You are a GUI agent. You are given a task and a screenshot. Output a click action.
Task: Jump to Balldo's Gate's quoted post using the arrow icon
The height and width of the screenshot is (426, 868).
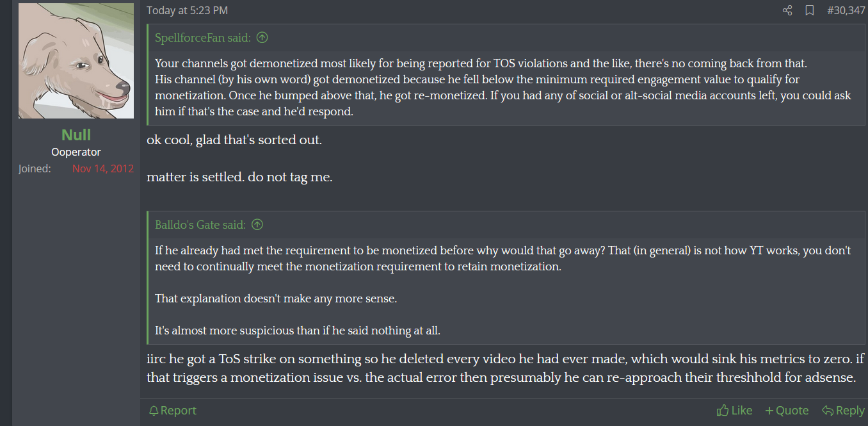click(257, 225)
